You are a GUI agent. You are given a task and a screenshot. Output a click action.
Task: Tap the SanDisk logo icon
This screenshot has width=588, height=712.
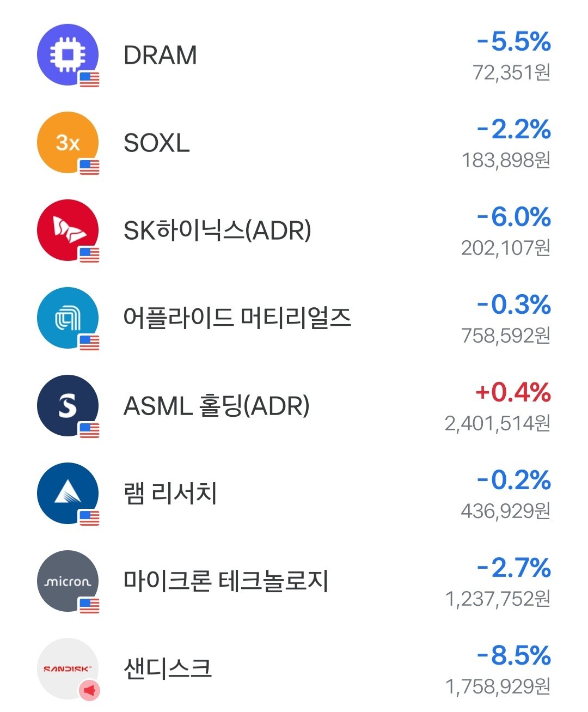(x=68, y=668)
